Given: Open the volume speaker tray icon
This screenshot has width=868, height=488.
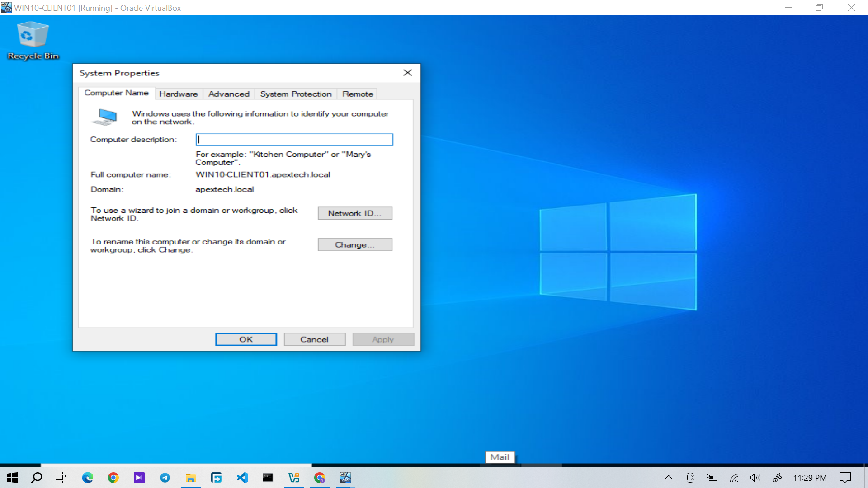Looking at the screenshot, I should pos(755,478).
